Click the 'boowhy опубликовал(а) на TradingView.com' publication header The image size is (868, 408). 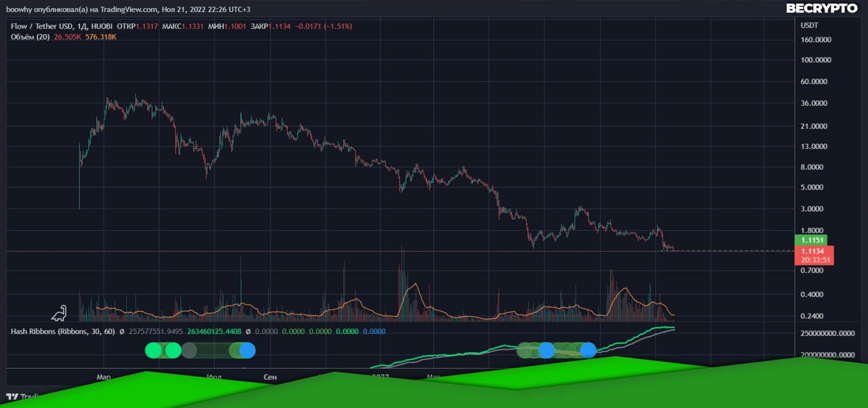(82, 10)
